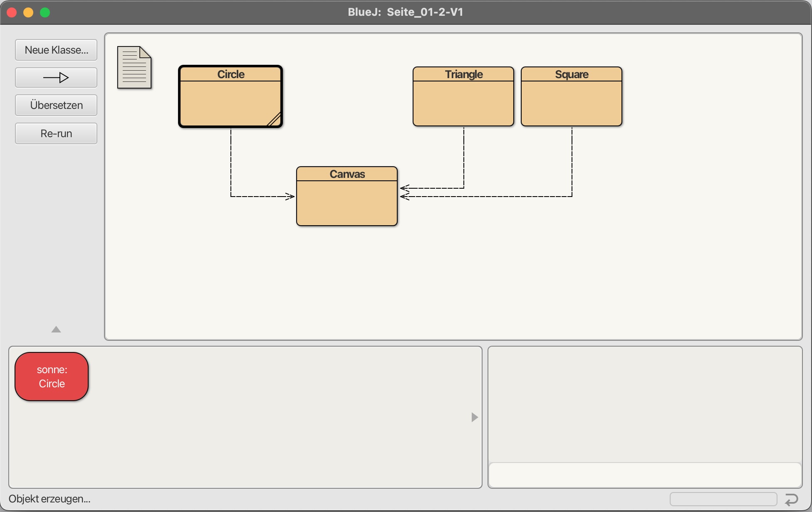The height and width of the screenshot is (512, 812).
Task: Click the progress indicator in the status bar
Action: [x=723, y=499]
